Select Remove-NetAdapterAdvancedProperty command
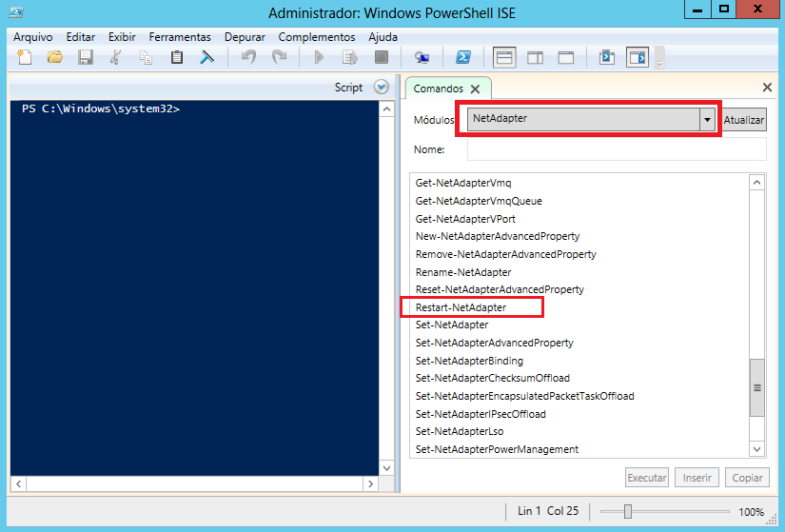This screenshot has width=785, height=532. point(505,254)
